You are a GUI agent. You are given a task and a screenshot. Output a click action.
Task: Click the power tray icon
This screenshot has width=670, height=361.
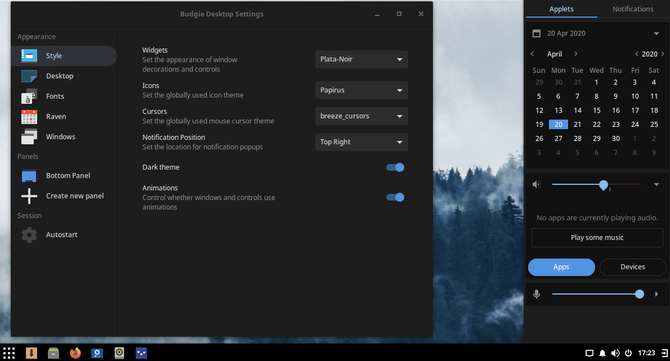point(628,353)
